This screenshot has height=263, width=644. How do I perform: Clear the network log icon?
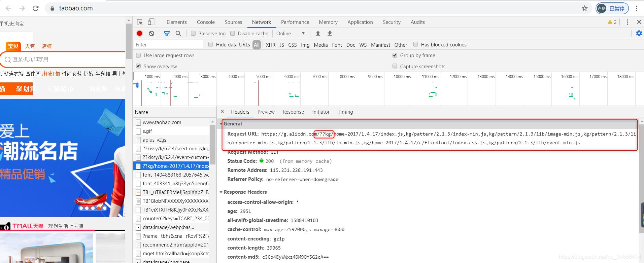tap(151, 33)
